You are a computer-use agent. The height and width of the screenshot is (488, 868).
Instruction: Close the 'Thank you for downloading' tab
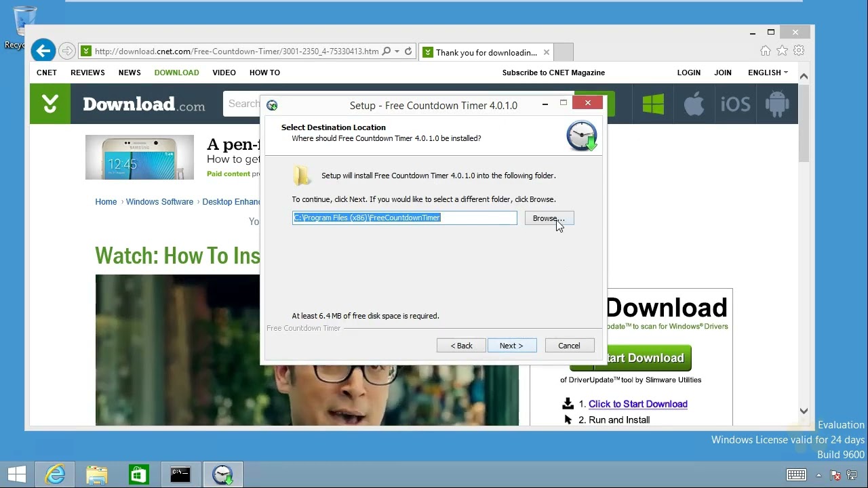tap(547, 52)
